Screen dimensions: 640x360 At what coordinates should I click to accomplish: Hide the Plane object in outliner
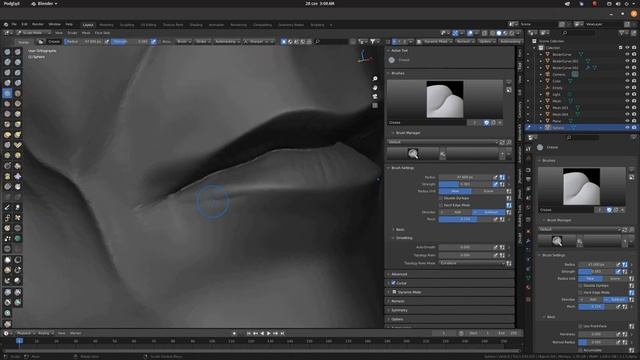(x=627, y=121)
